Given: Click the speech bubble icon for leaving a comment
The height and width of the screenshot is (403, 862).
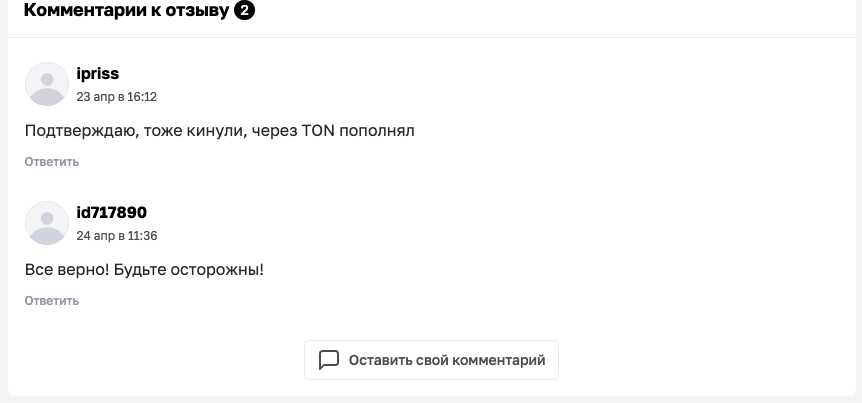Looking at the screenshot, I should coord(329,360).
